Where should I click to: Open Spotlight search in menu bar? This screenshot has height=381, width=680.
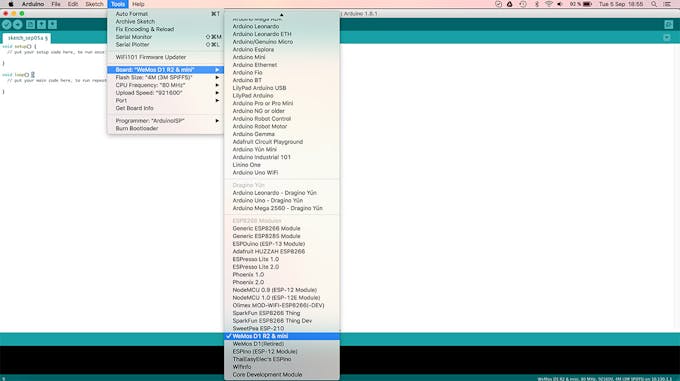pos(654,4)
